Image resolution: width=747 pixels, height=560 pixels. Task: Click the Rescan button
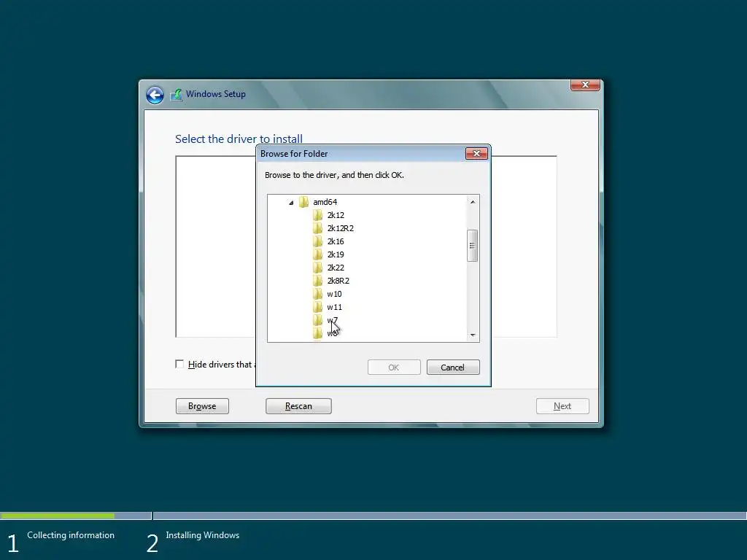(x=298, y=406)
